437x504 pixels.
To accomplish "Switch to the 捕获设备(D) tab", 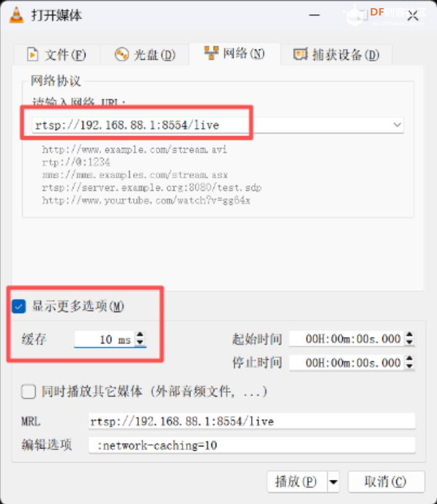I will 336,54.
